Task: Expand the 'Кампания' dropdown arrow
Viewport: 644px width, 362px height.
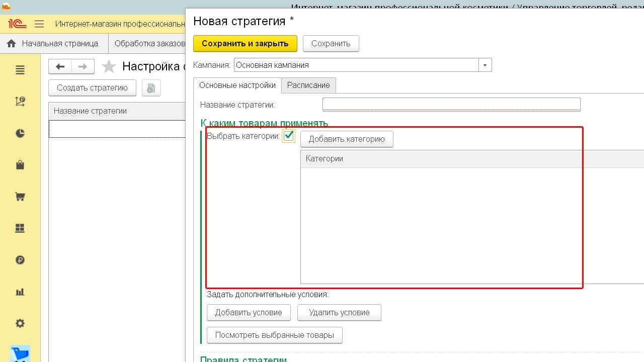Action: coord(485,65)
